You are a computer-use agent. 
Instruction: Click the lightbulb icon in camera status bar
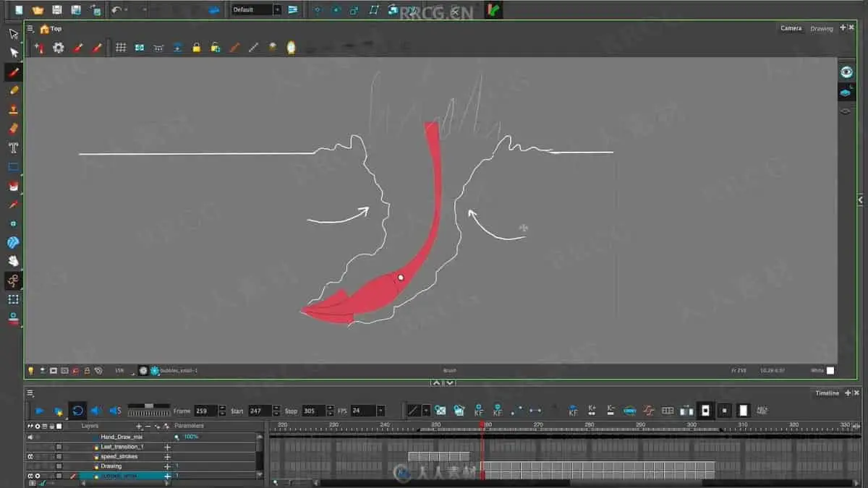coord(30,370)
